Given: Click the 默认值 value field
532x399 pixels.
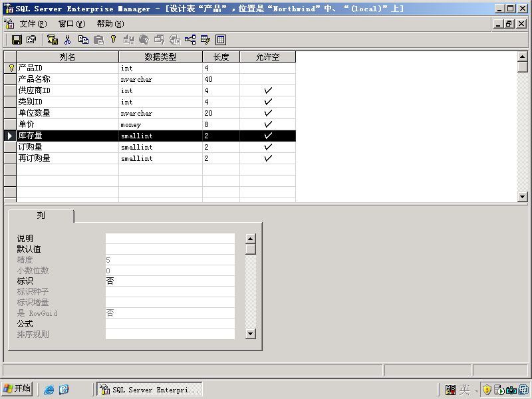Looking at the screenshot, I should (170, 249).
